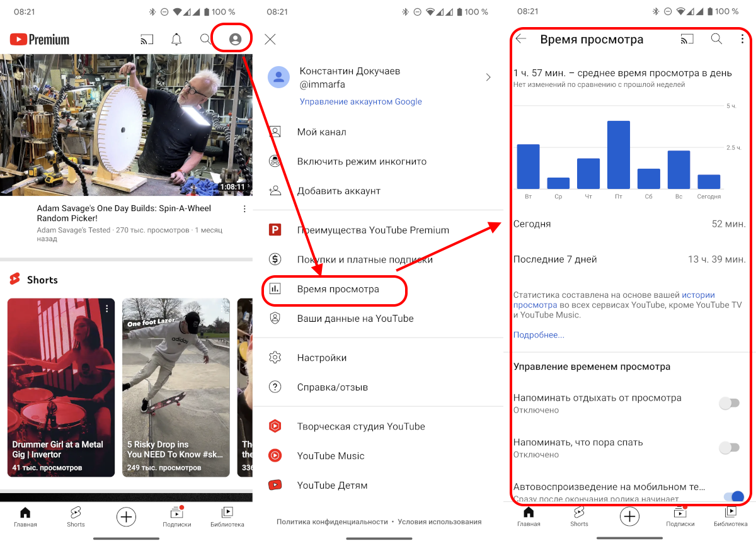Viewport: 756px width, 546px height.
Task: Tap Adam Savage's One Day Builds title
Action: (124, 213)
